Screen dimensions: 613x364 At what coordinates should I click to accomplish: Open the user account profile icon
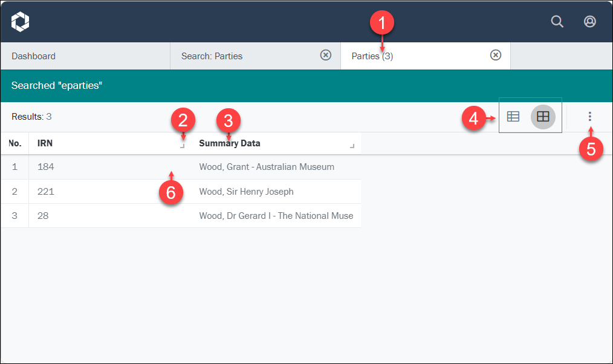click(589, 22)
